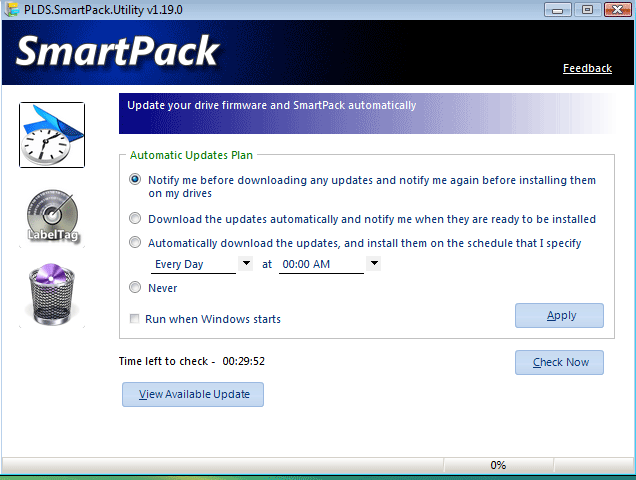Maximize the SmartPack Utility window
Viewport: 636px width, 480px height.
(x=587, y=10)
